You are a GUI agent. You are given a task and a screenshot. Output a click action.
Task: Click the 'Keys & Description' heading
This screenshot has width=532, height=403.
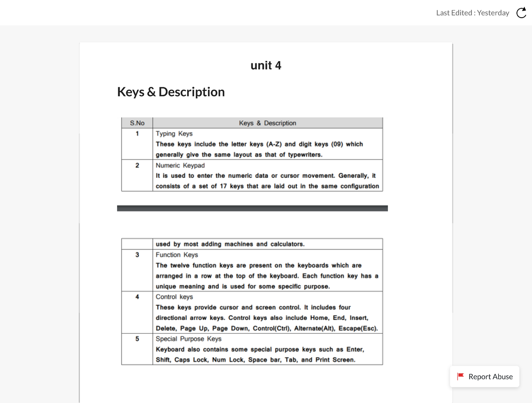[x=171, y=92]
